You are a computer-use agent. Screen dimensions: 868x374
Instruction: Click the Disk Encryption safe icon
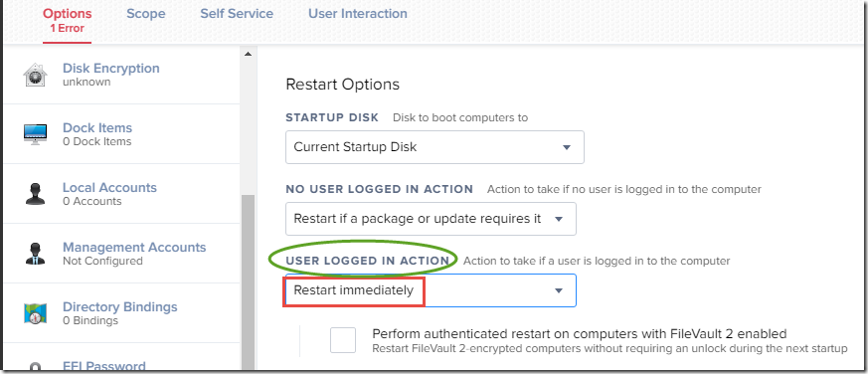(x=36, y=75)
